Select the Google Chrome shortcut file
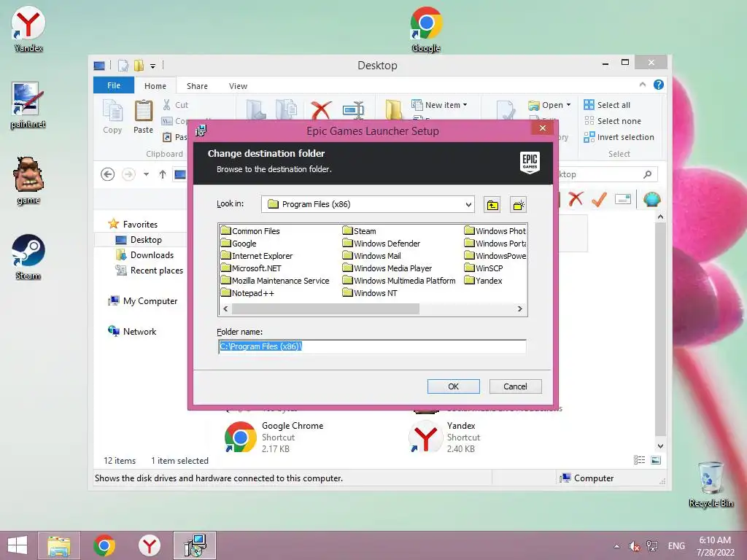The width and height of the screenshot is (747, 560). pos(275,437)
